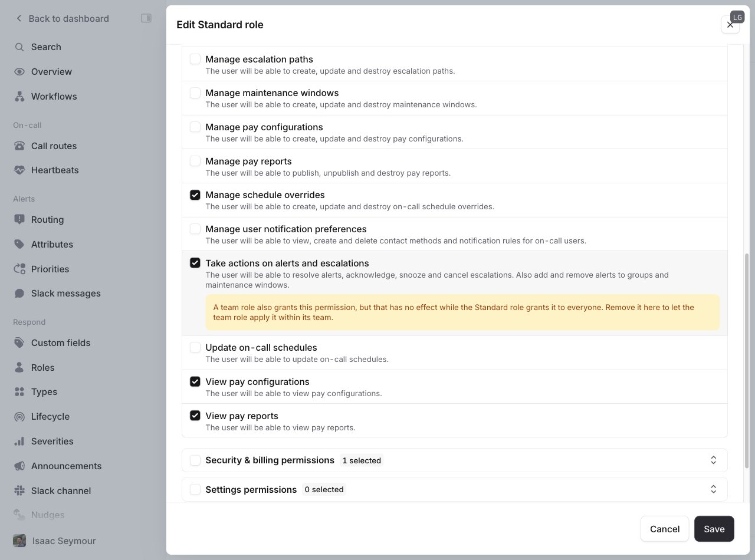Save the Standard role changes
This screenshot has height=560, width=755.
click(x=714, y=529)
